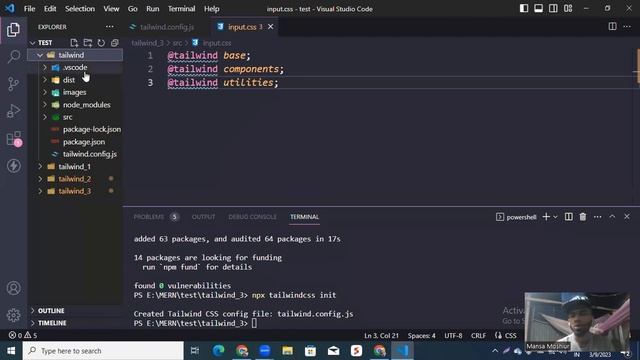Add a new terminal with plus icon

pyautogui.click(x=546, y=217)
